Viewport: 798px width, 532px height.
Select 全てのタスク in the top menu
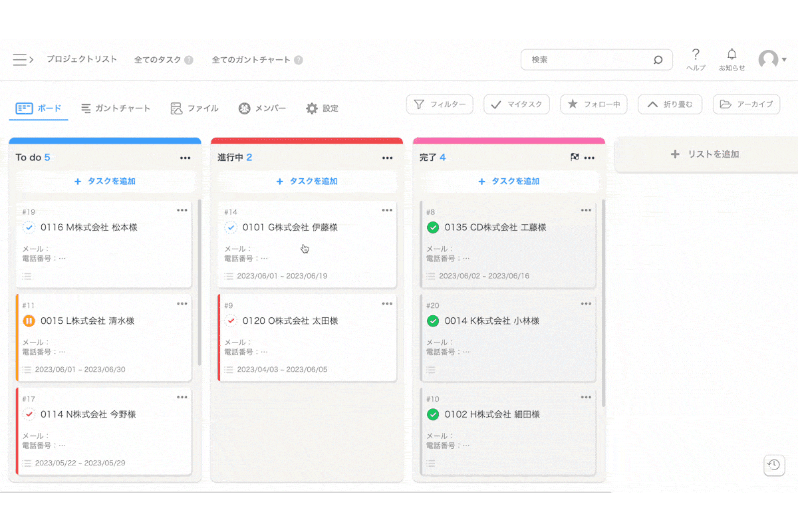pyautogui.click(x=158, y=59)
